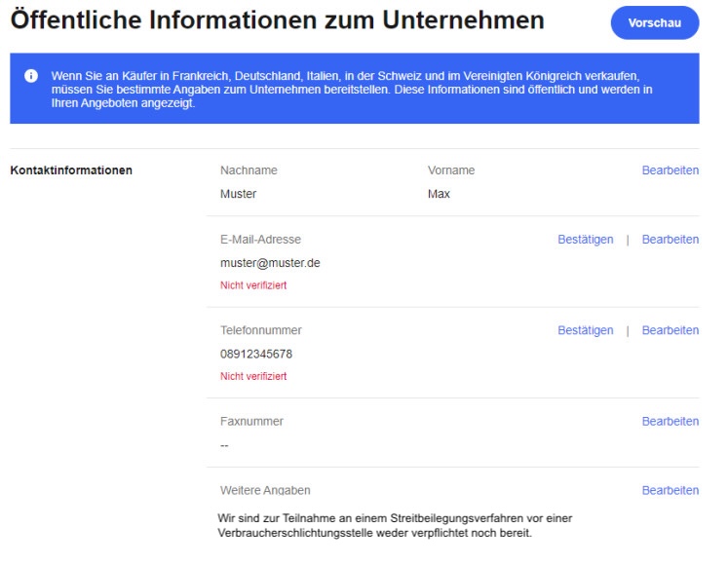Select the email text muster@muster.de
The width and height of the screenshot is (728, 566).
pos(270,263)
